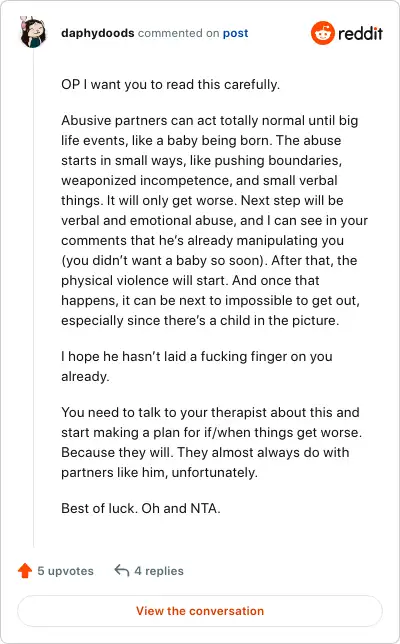Image resolution: width=400 pixels, height=644 pixels.
Task: Click the reddit wordmark text
Action: 361,33
